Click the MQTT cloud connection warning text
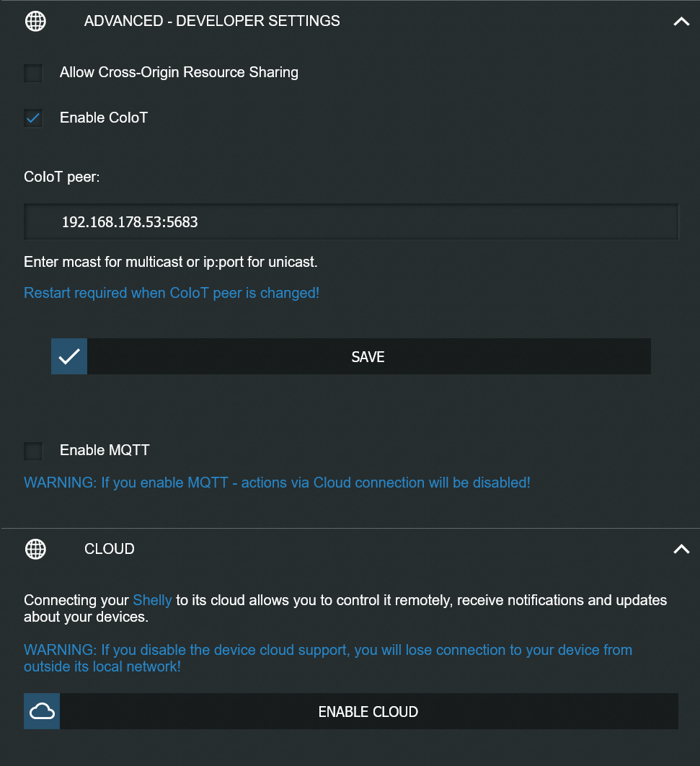This screenshot has height=766, width=700. tap(277, 483)
